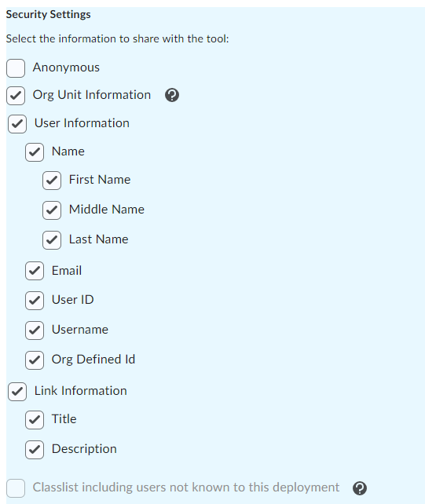The height and width of the screenshot is (504, 425).
Task: Uncheck Org Defined Id
Action: point(35,360)
